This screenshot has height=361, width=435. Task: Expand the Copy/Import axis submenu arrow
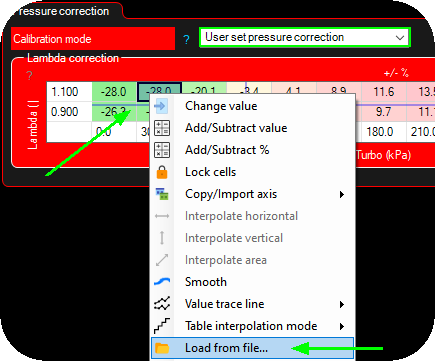342,194
